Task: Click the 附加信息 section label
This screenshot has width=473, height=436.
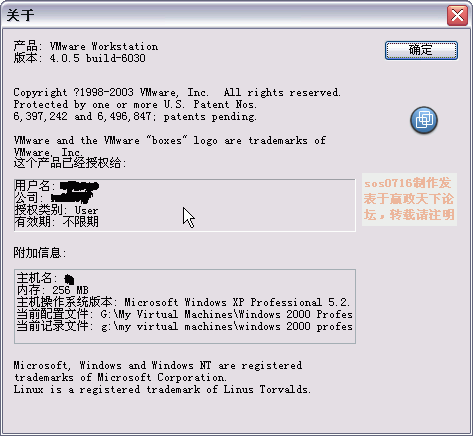Action: (40, 253)
